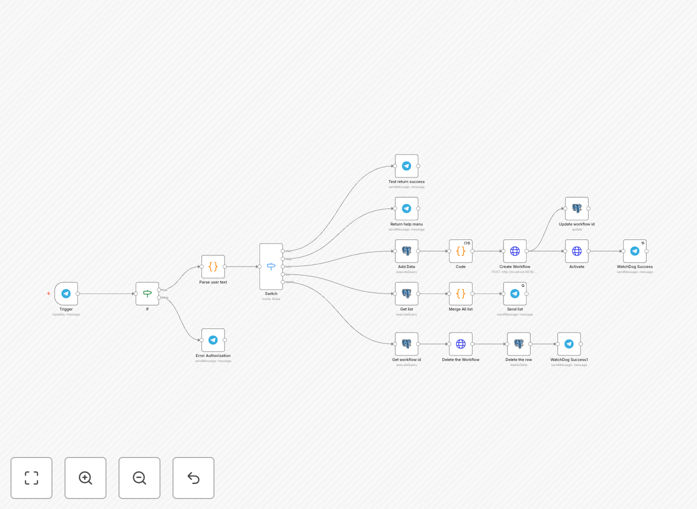Click the 'Activate' node label
The width and height of the screenshot is (697, 509).
pos(577,267)
